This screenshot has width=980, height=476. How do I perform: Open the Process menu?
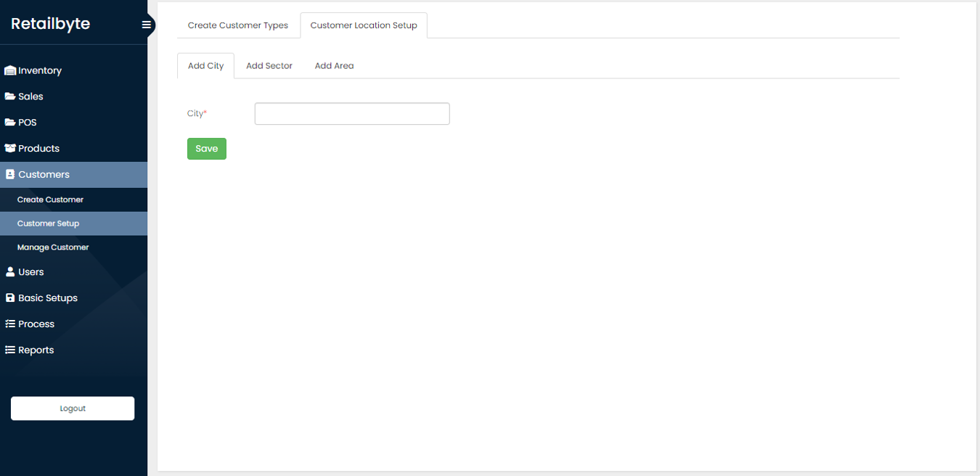[x=73, y=324]
